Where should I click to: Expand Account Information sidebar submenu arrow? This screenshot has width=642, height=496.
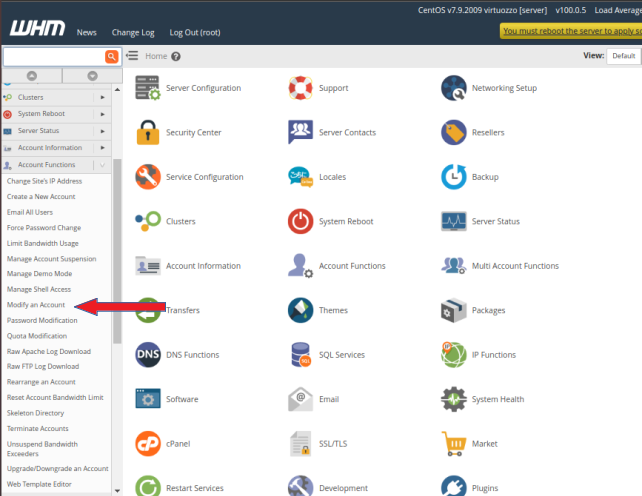pos(103,148)
